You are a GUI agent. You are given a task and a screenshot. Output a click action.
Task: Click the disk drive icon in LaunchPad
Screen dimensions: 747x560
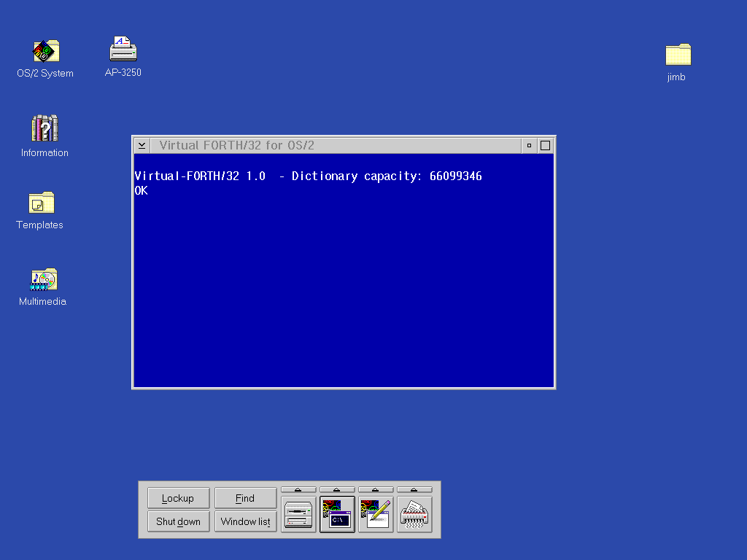coord(298,515)
